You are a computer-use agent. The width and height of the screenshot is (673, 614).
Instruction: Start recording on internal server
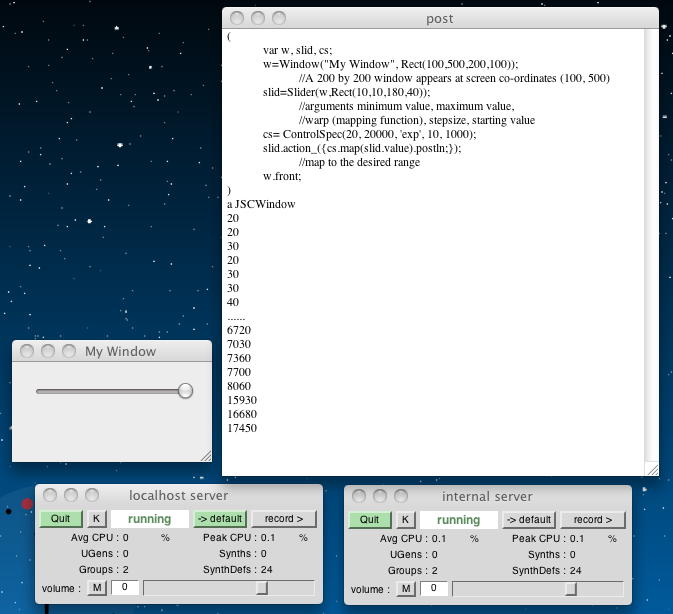pyautogui.click(x=593, y=519)
